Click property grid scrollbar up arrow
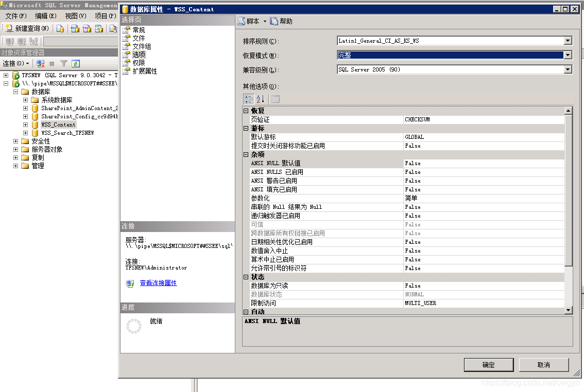Screen dimensions: 584x392 (568, 111)
